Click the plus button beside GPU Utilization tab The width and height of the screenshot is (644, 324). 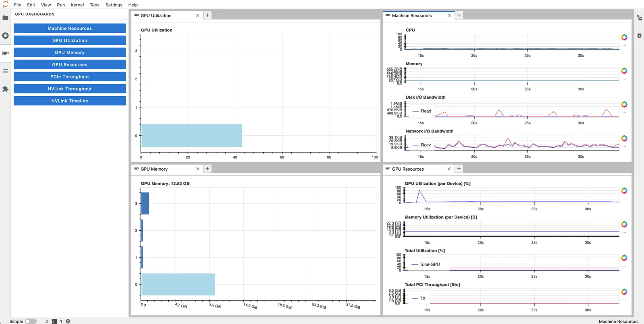coord(207,15)
